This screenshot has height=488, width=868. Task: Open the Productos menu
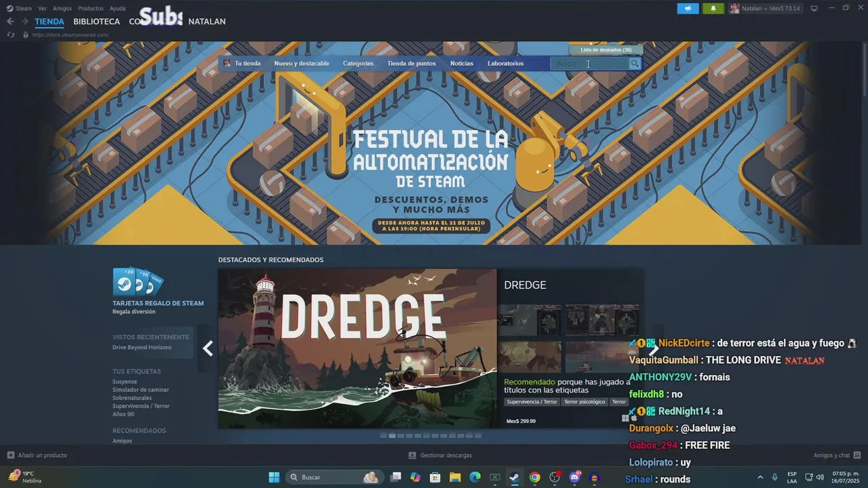click(x=91, y=8)
